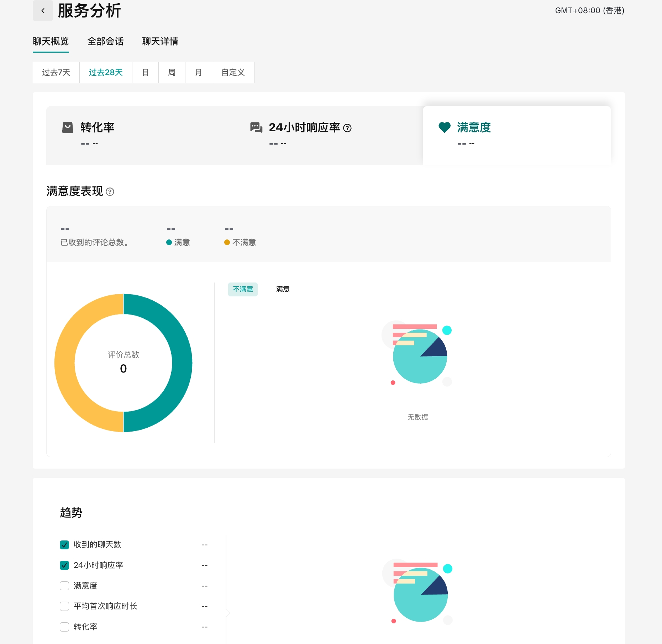Check the 平均首次响应时长 checkbox
The image size is (662, 644).
(x=64, y=606)
